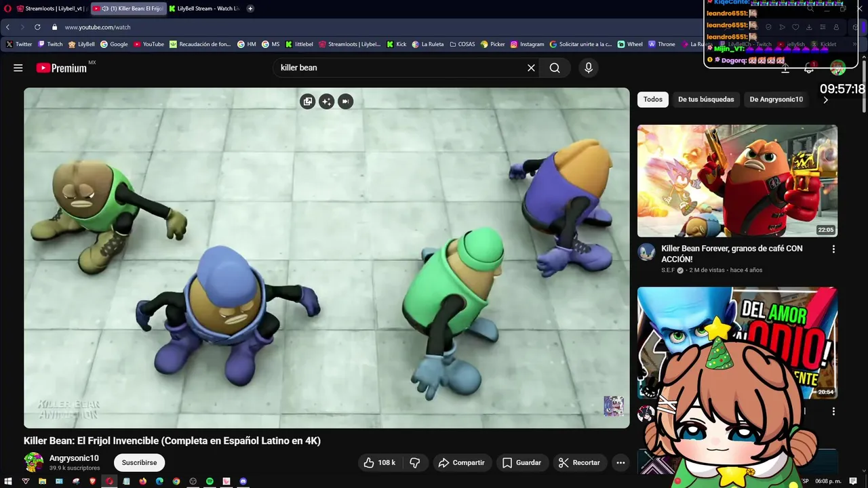
Task: Select the 'De Angrysonic10' filter chip
Action: [x=776, y=100]
